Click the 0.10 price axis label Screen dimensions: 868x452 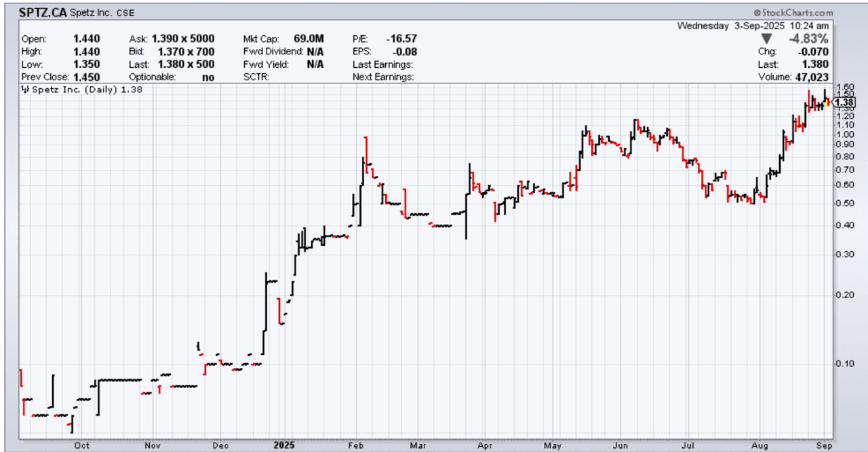[x=844, y=363]
